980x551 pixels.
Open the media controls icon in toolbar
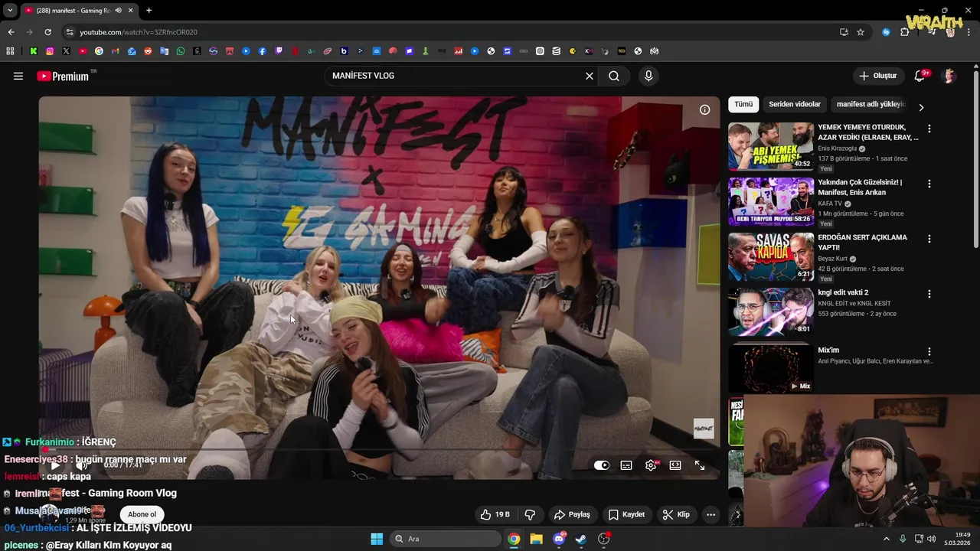click(932, 32)
